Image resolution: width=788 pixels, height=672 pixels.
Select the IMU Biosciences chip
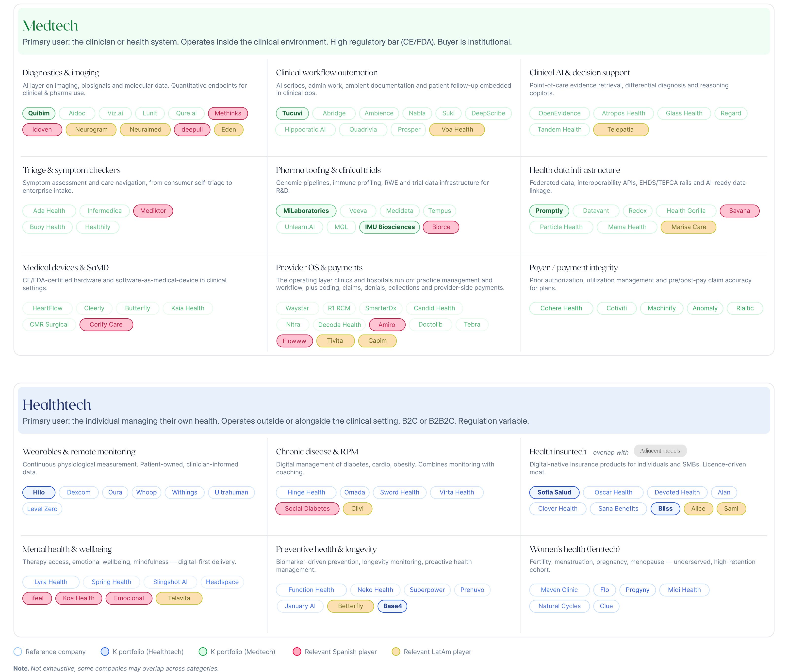tap(389, 227)
